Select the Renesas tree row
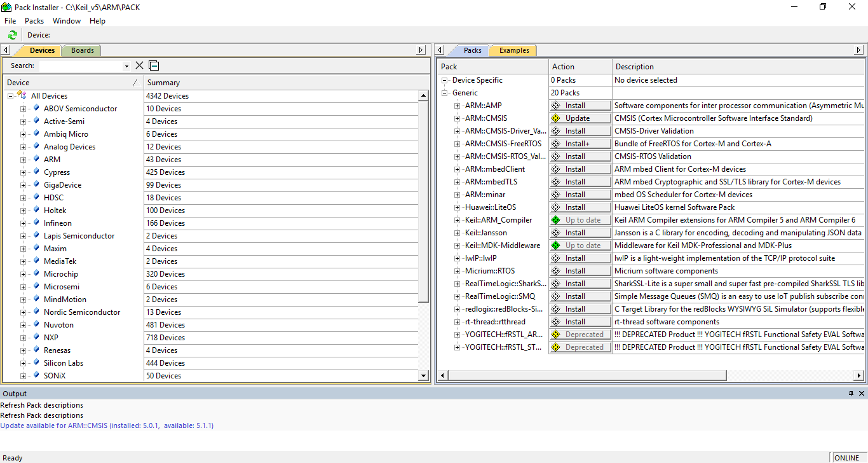868x463 pixels. pyautogui.click(x=57, y=350)
